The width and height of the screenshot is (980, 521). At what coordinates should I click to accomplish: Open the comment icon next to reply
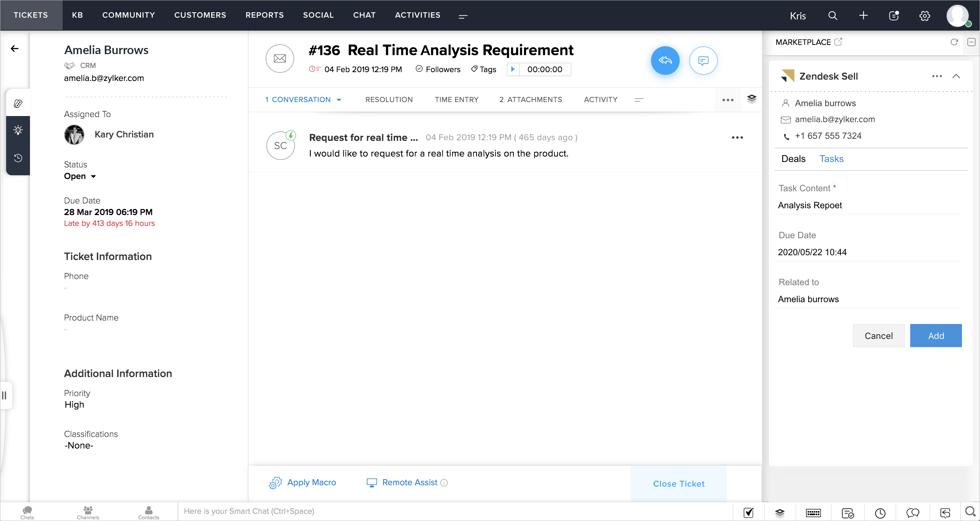click(x=703, y=61)
